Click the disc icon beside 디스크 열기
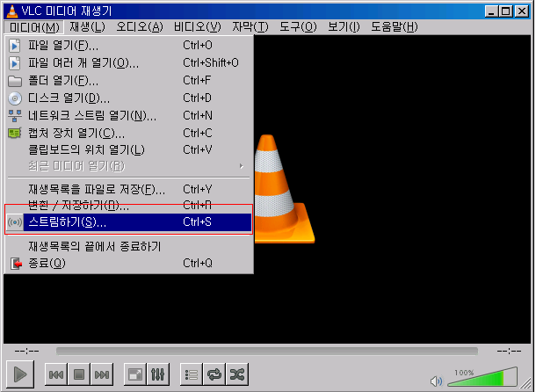Viewport: 536px width, 392px height. (15, 98)
